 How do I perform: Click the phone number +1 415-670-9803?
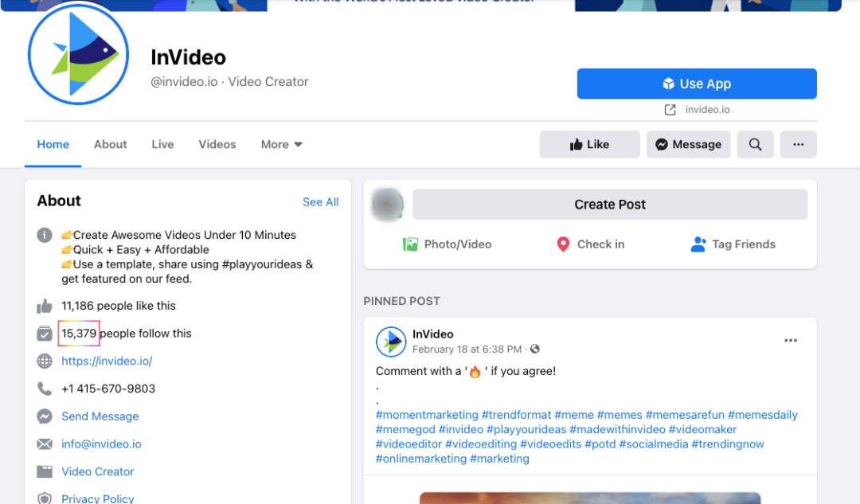coord(108,389)
